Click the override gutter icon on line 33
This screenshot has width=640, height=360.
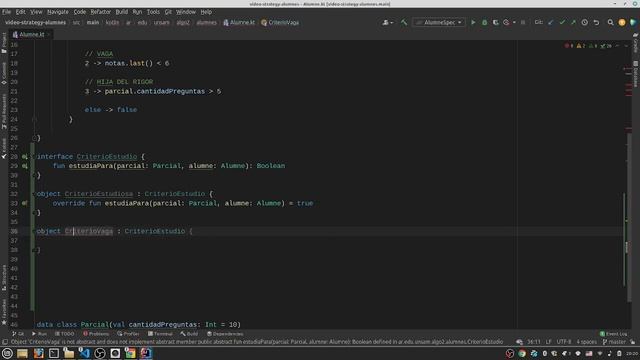tap(24, 203)
